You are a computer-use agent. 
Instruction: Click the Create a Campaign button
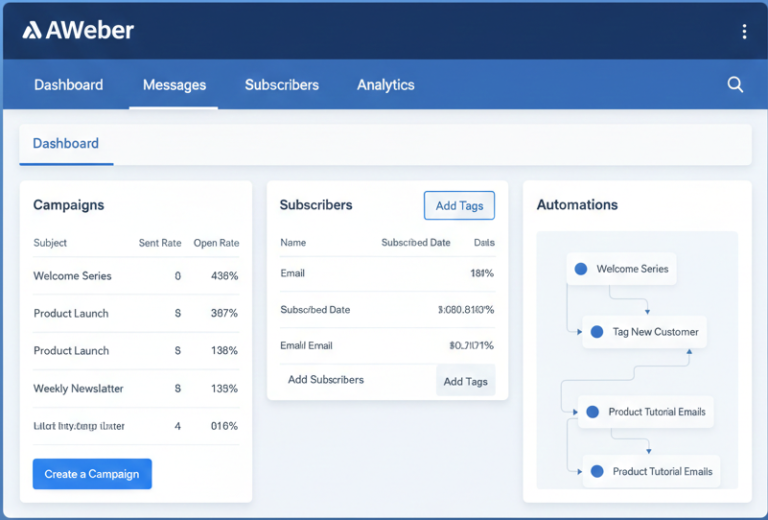click(x=92, y=474)
